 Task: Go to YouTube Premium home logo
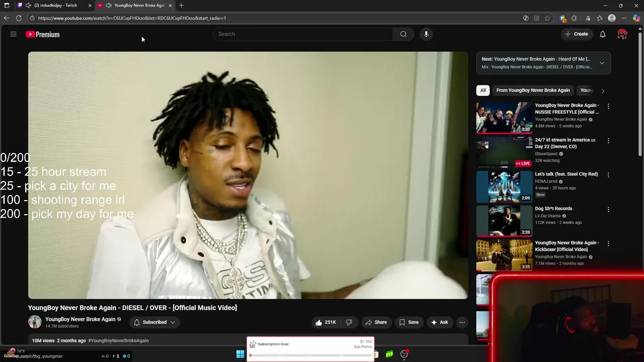click(x=43, y=34)
